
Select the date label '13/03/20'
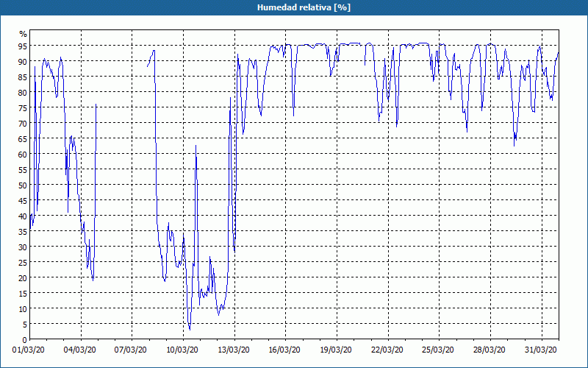pos(233,350)
